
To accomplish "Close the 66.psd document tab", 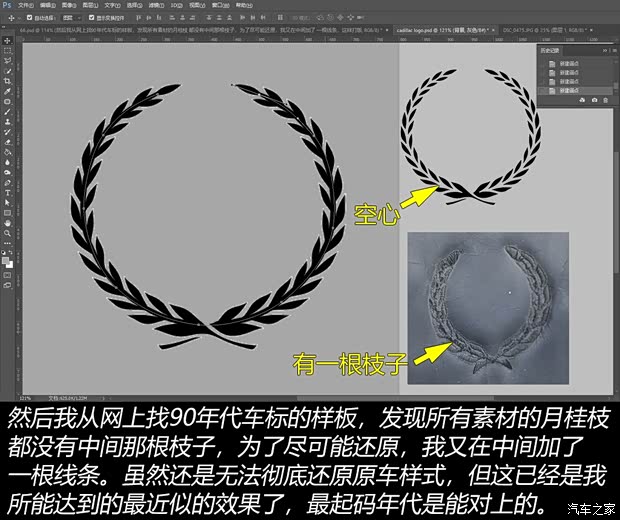I will tap(386, 30).
